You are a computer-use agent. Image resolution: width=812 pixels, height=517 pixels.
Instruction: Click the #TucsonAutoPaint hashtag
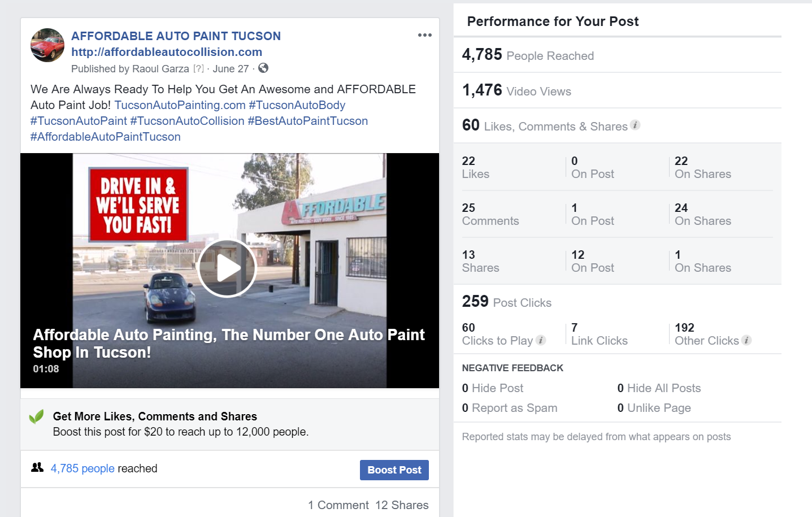79,121
